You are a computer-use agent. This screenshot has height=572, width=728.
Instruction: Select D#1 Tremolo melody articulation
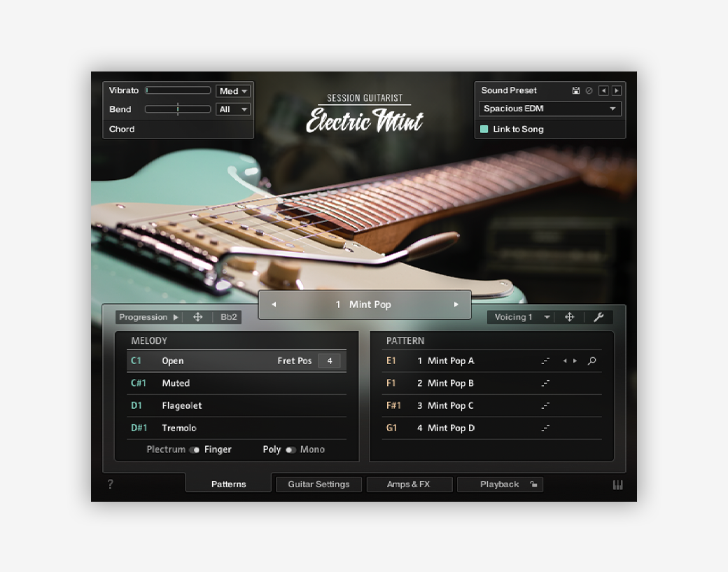point(237,428)
